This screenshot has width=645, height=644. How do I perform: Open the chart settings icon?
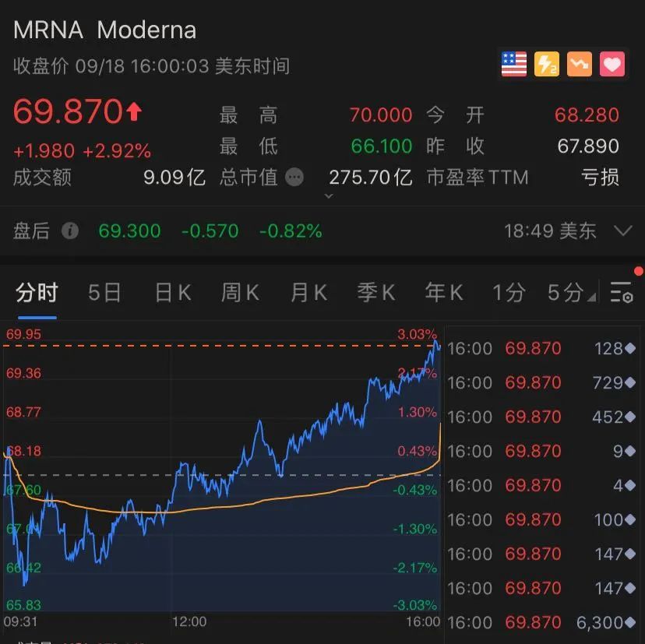621,292
